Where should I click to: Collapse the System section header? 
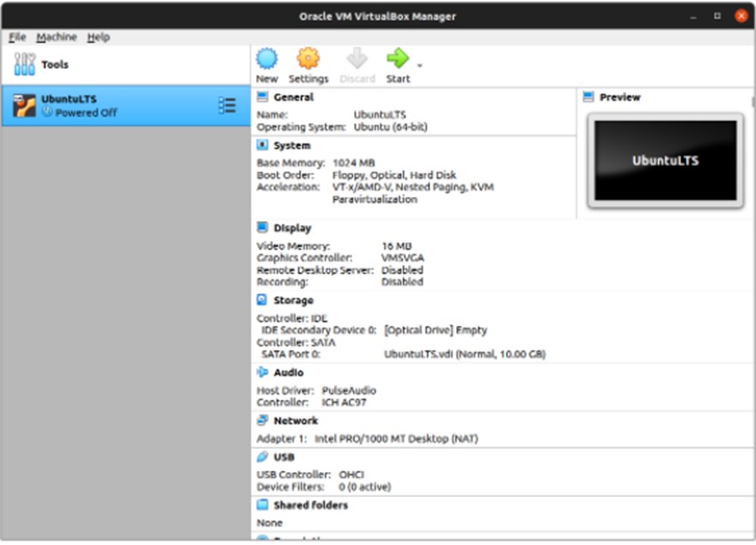[x=292, y=145]
